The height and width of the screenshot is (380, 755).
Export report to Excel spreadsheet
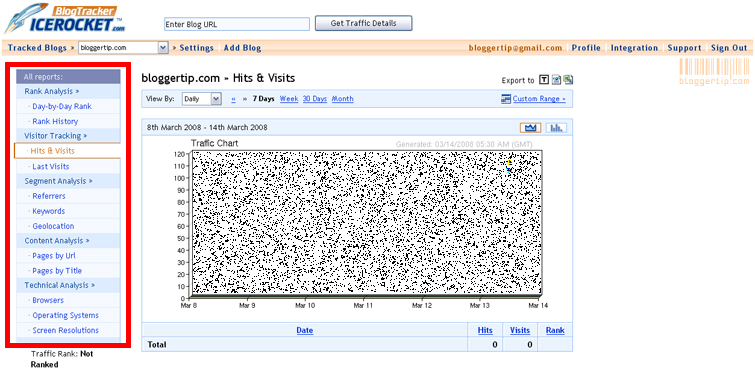(568, 80)
